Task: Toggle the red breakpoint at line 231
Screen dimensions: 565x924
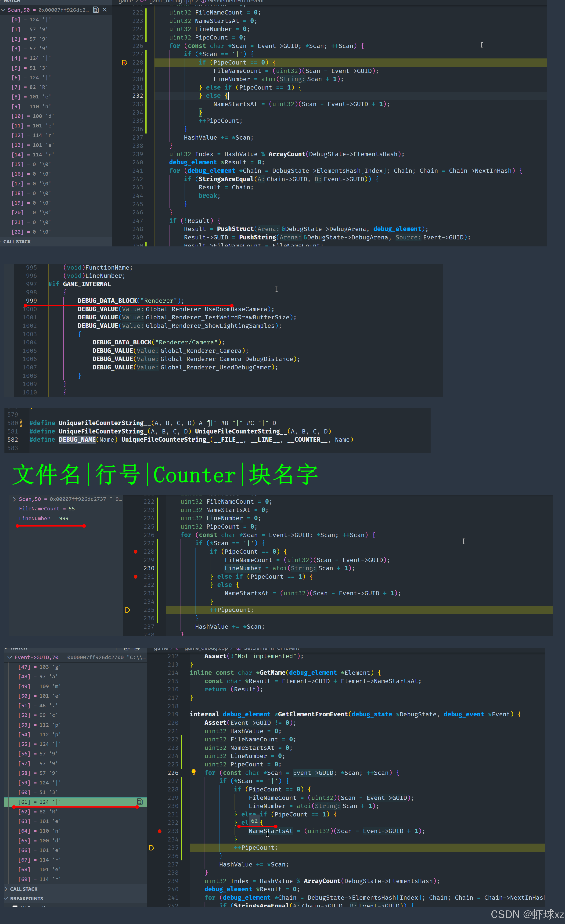Action: tap(135, 576)
